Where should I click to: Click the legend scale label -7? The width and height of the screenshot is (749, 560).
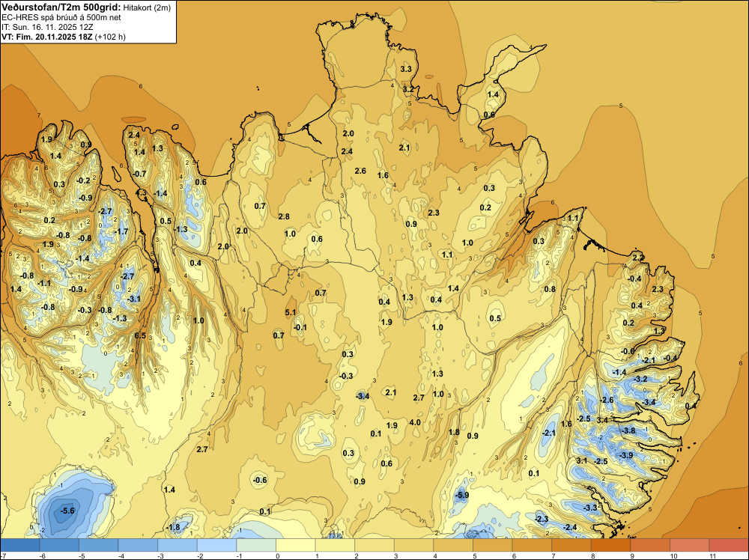tap(3, 556)
